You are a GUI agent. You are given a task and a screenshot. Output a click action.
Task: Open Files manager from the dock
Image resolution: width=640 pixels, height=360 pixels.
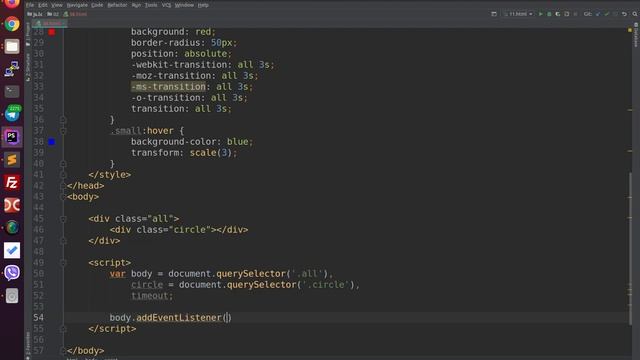pos(12,47)
